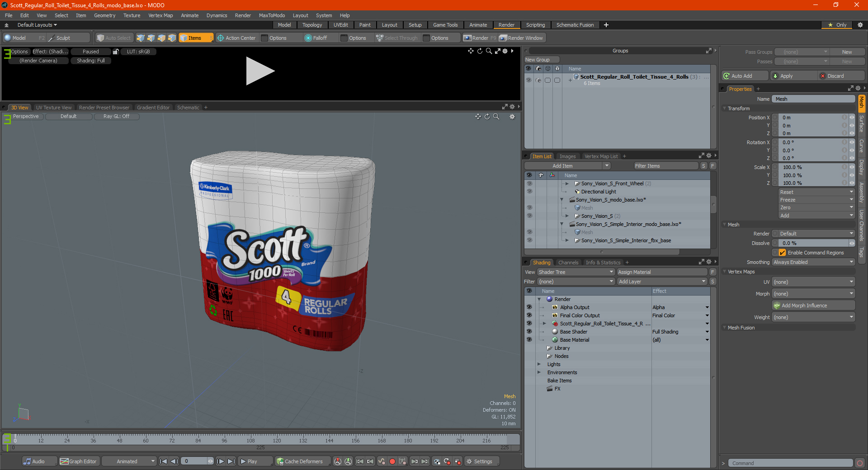The image size is (868, 470).
Task: Open the Render Window button
Action: 522,38
